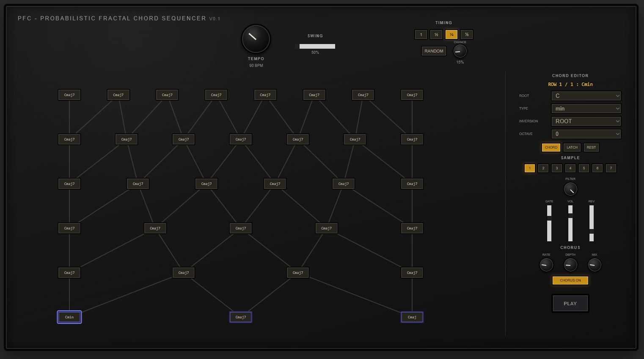This screenshot has width=644, height=359.
Task: Toggle the Chorus On button
Action: [570, 280]
